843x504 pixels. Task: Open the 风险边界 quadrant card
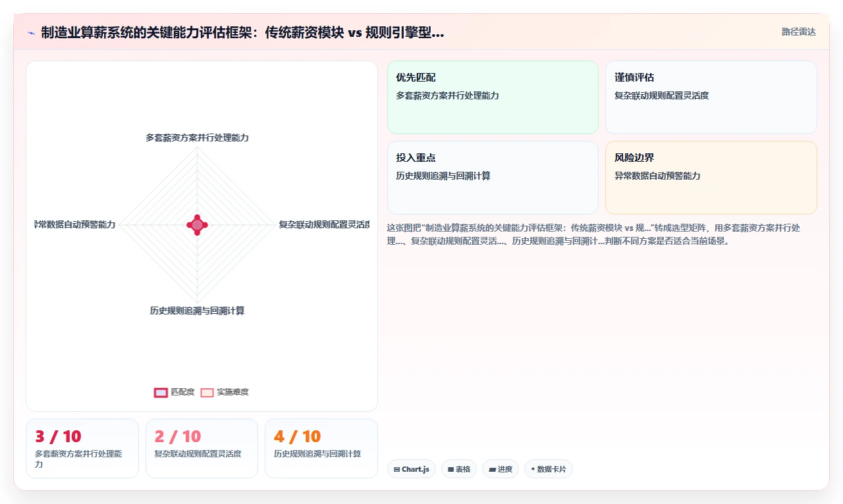click(x=711, y=178)
